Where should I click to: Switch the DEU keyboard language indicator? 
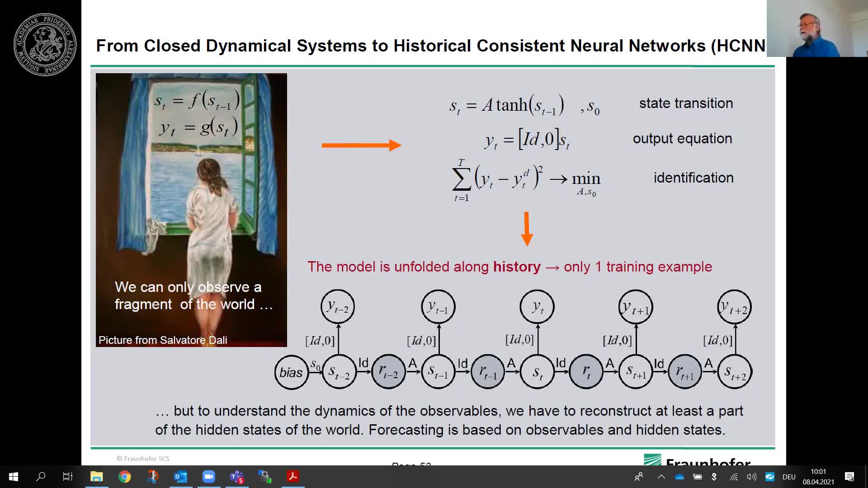(x=789, y=477)
